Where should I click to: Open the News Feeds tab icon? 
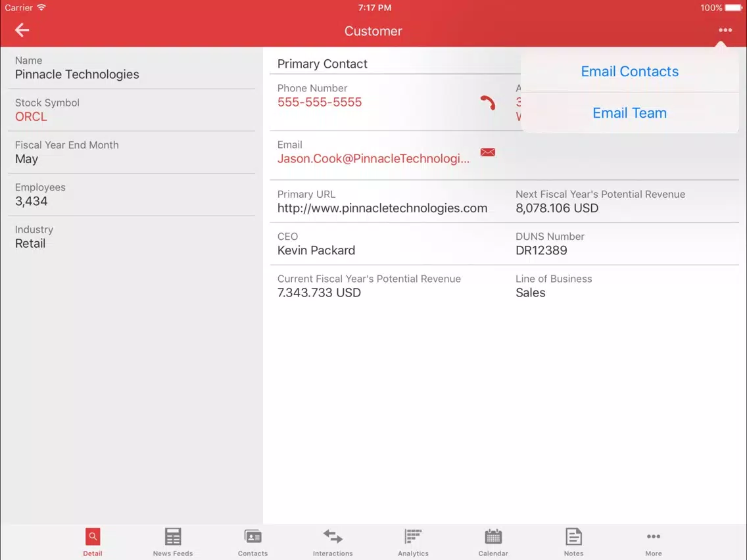173,536
